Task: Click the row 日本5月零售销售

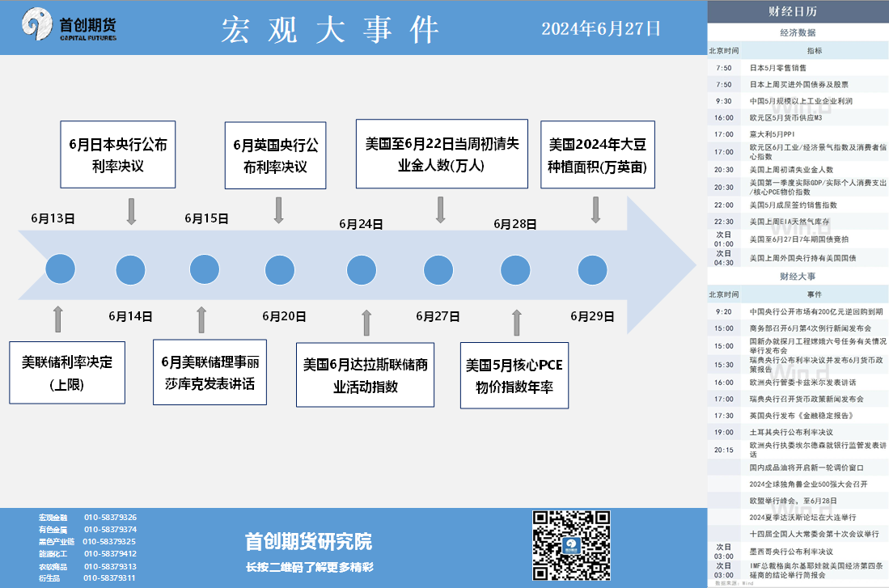Action: tap(798, 68)
